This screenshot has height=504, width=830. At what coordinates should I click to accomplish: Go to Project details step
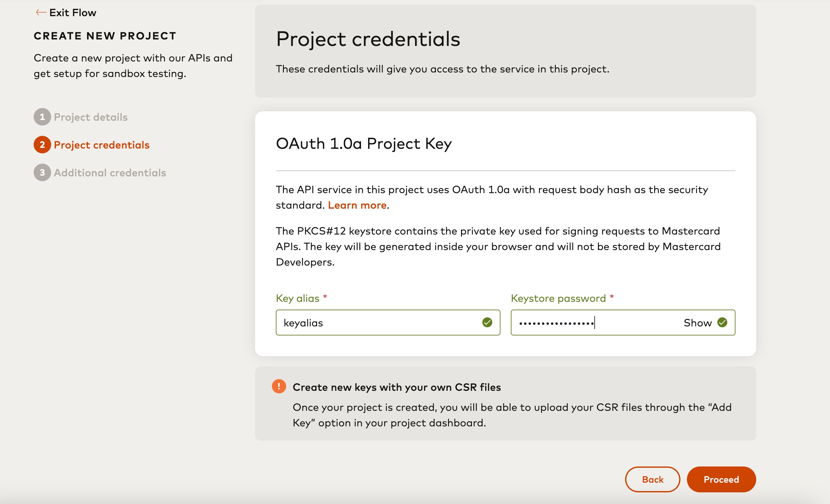tap(91, 117)
